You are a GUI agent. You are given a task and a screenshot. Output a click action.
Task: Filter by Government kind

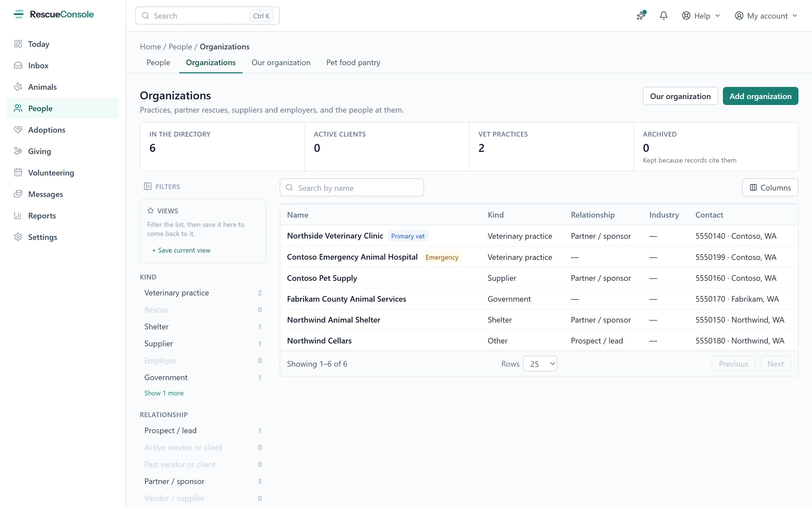[203, 377]
